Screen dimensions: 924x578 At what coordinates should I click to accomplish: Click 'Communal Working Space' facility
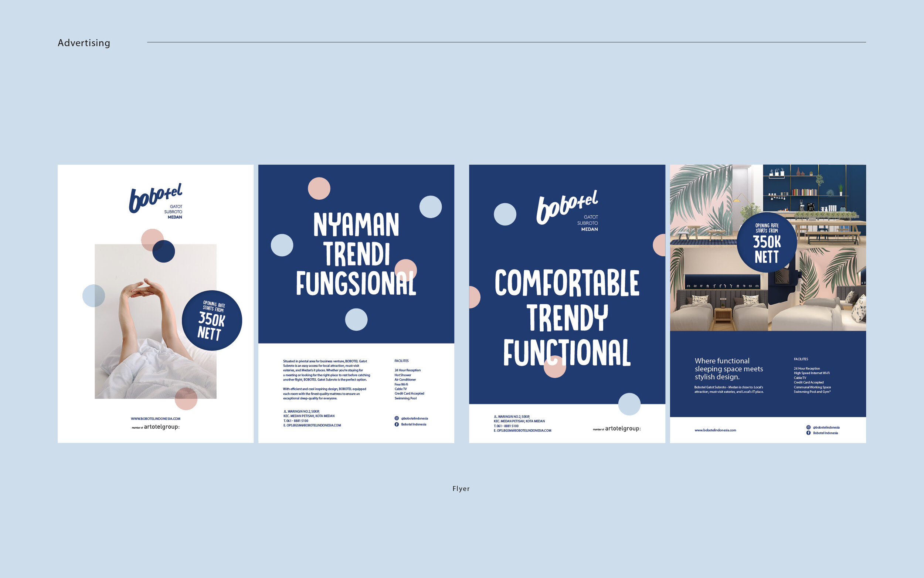812,387
